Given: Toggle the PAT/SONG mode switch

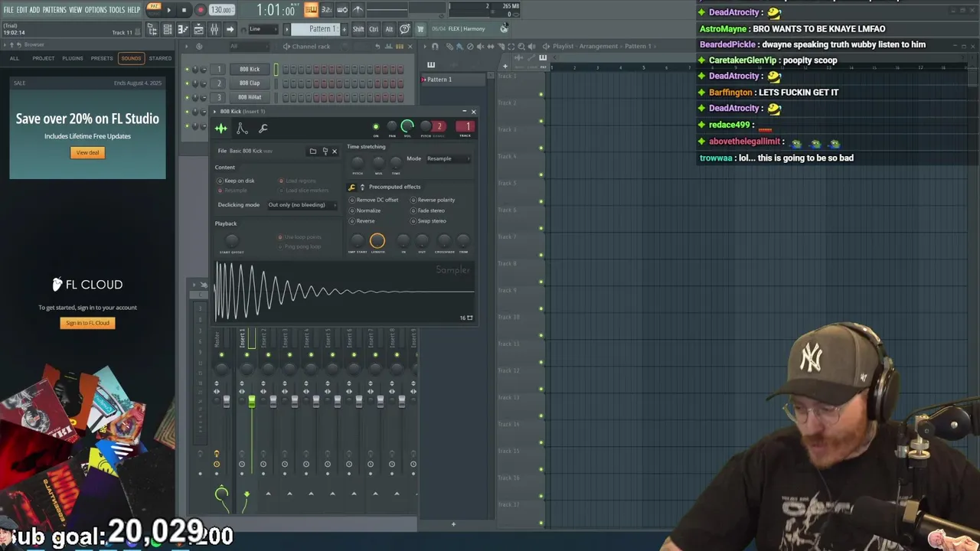Looking at the screenshot, I should [154, 9].
